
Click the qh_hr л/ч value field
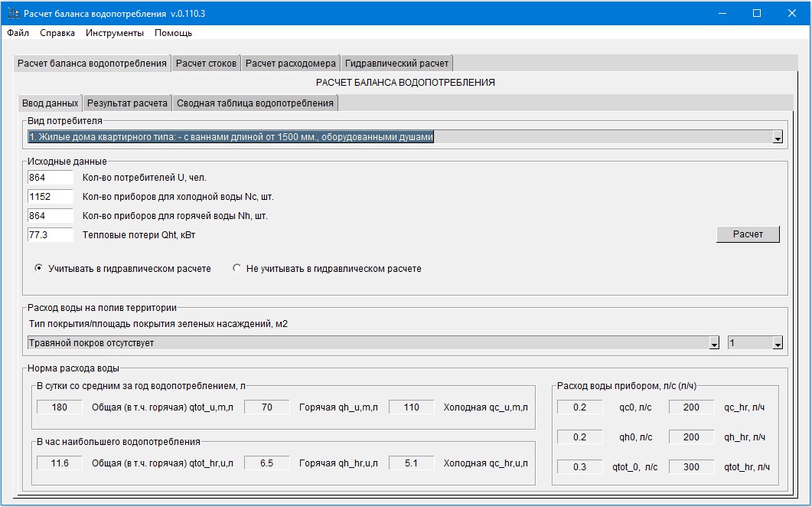click(691, 437)
